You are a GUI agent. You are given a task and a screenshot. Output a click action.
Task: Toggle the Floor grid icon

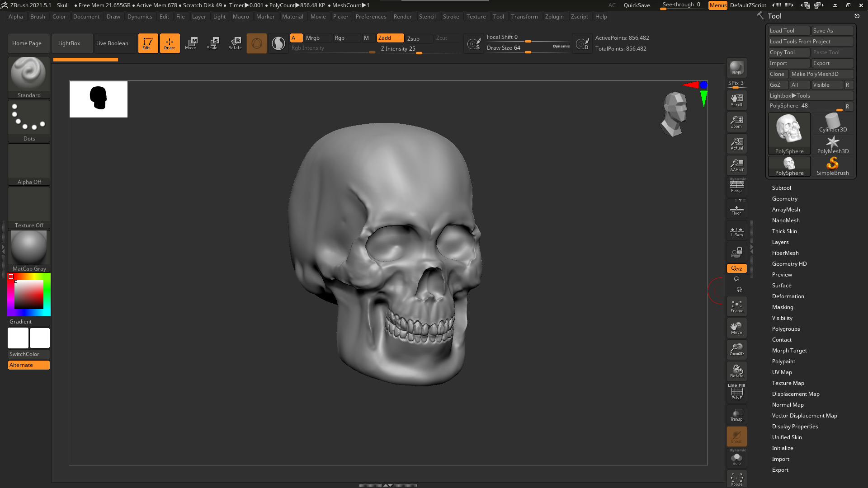pos(736,210)
